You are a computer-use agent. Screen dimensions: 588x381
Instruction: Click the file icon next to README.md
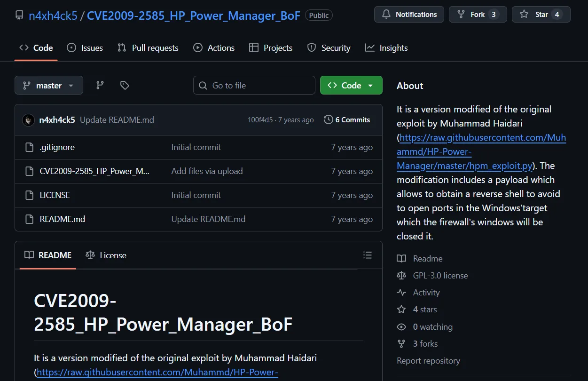tap(29, 219)
